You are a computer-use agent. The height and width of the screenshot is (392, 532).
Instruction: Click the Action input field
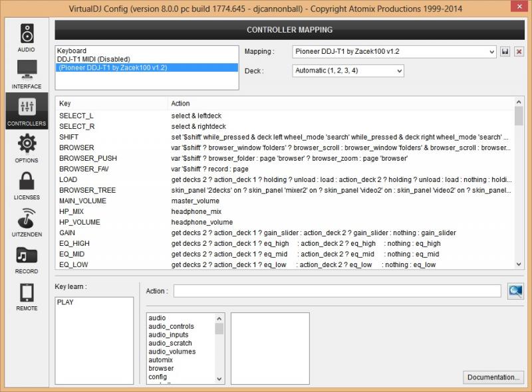pos(337,291)
